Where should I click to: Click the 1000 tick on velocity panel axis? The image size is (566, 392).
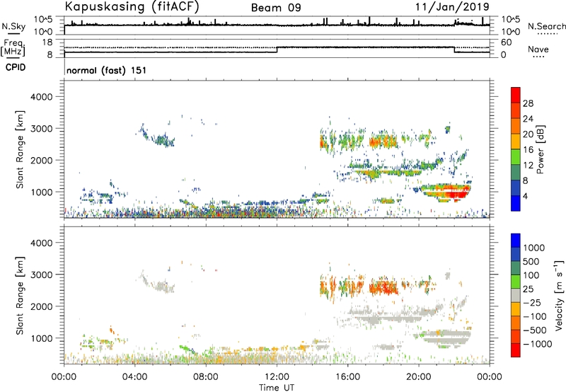coord(41,338)
